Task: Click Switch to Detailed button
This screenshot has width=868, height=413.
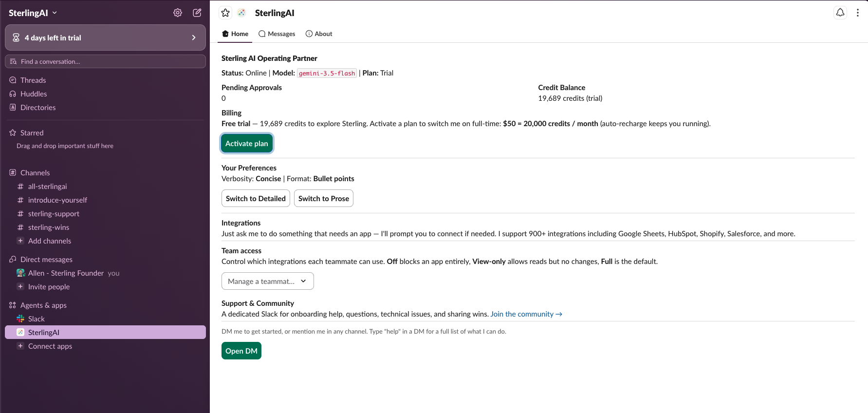Action: (x=256, y=198)
